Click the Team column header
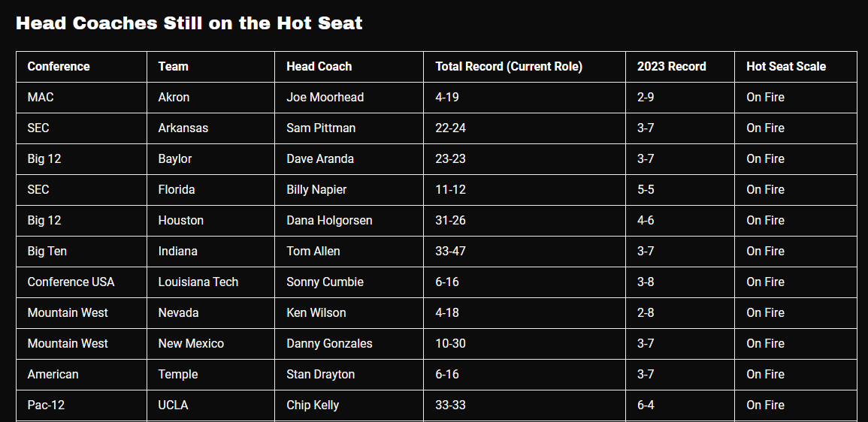 pyautogui.click(x=173, y=67)
